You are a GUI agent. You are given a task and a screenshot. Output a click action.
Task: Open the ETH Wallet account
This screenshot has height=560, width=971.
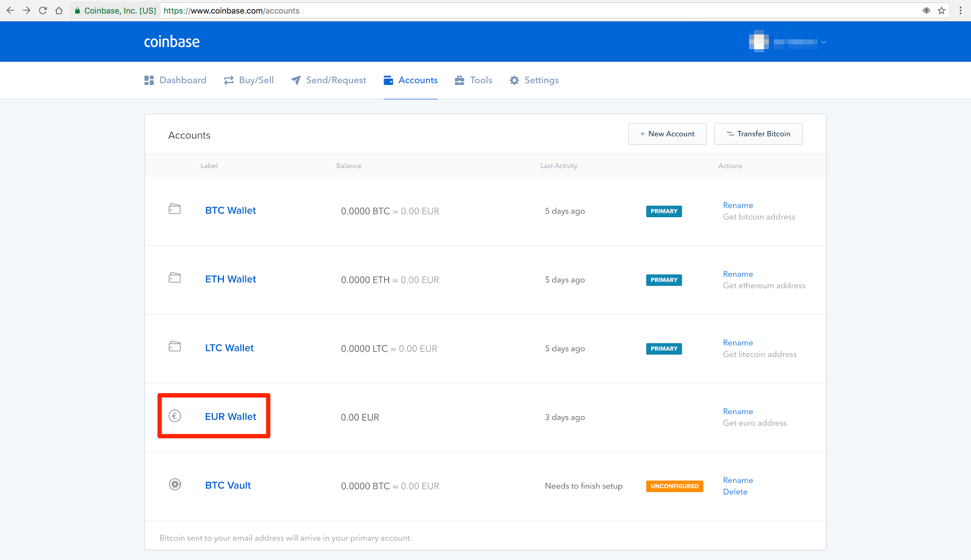point(231,279)
